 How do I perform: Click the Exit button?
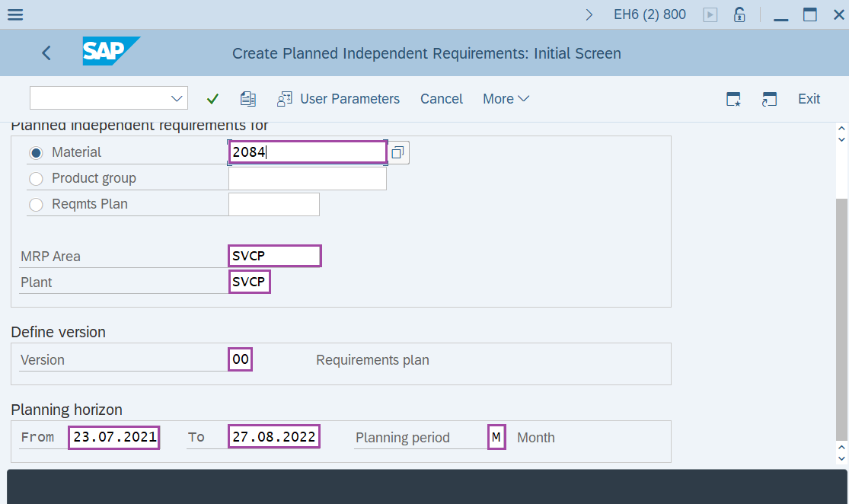[x=809, y=99]
